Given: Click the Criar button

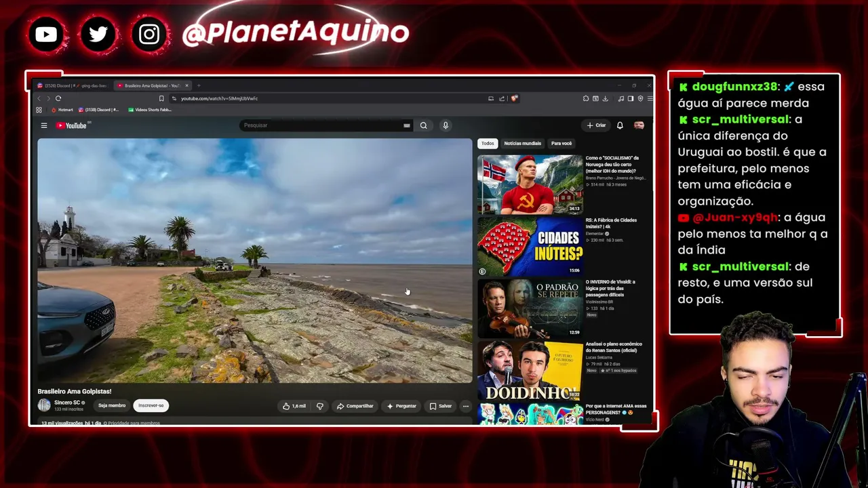Looking at the screenshot, I should click(597, 125).
